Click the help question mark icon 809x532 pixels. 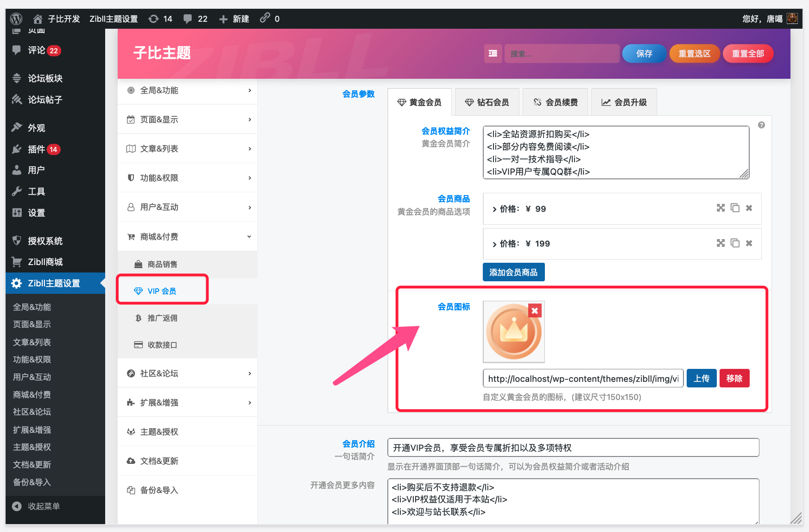(x=761, y=124)
